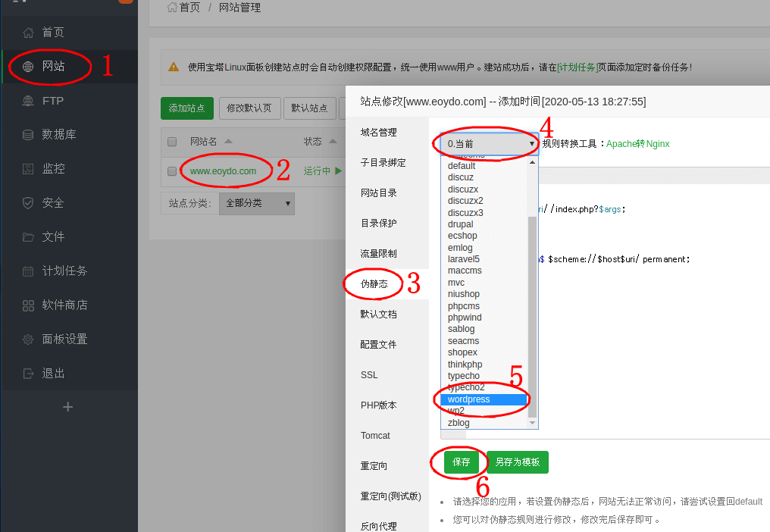Select 'laravel5' in the template list
Image resolution: width=770 pixels, height=532 pixels.
(x=484, y=259)
